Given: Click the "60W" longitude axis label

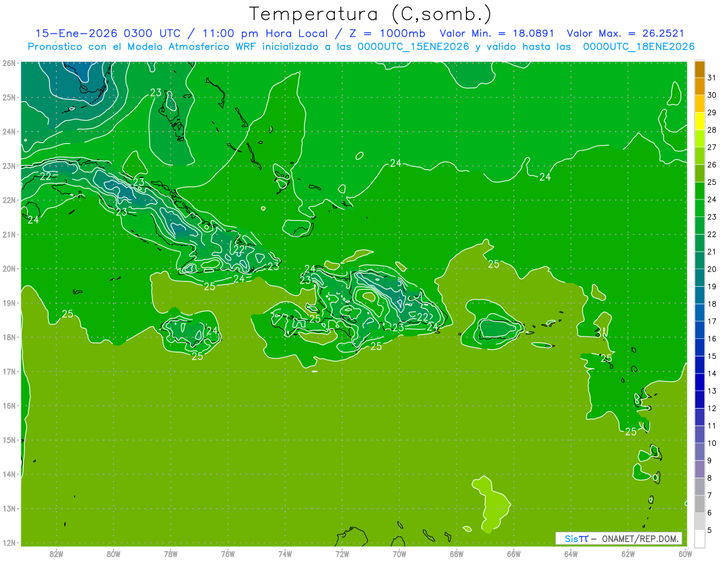Looking at the screenshot, I should (x=685, y=554).
